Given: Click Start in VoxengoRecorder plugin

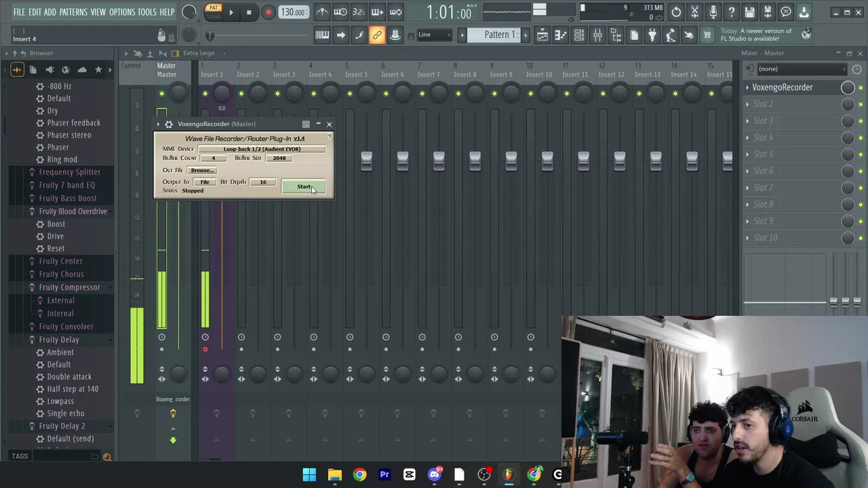Looking at the screenshot, I should (x=304, y=187).
